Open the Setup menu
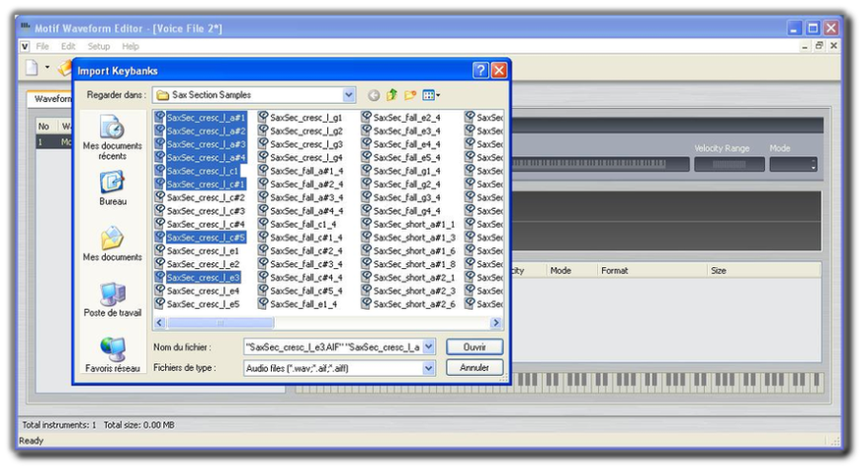 click(x=99, y=47)
